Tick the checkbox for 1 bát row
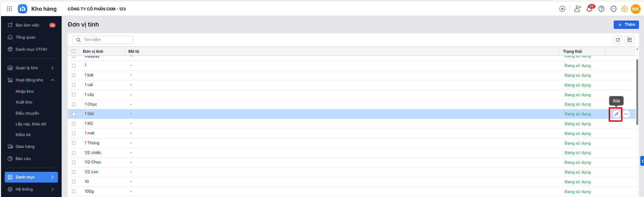 (74, 75)
